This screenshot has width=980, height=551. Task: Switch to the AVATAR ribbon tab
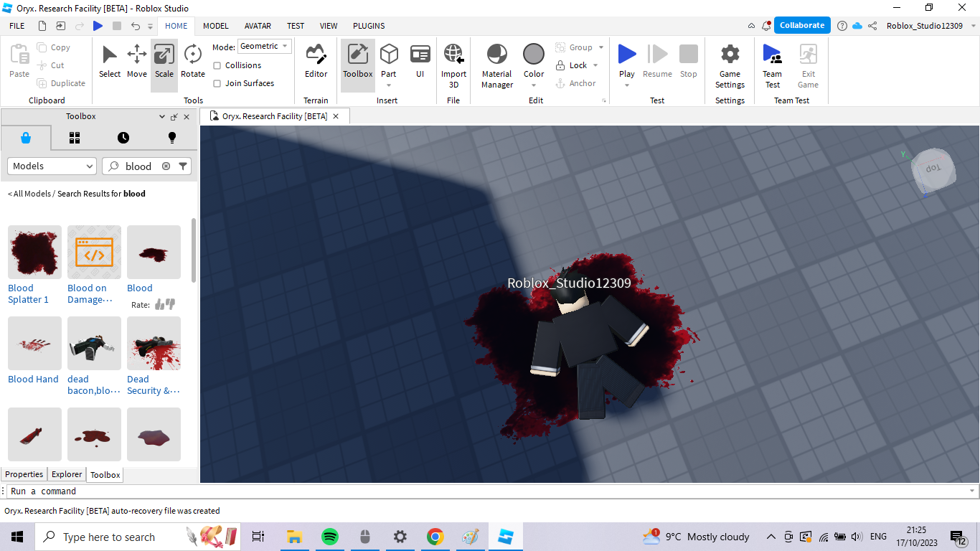point(258,26)
